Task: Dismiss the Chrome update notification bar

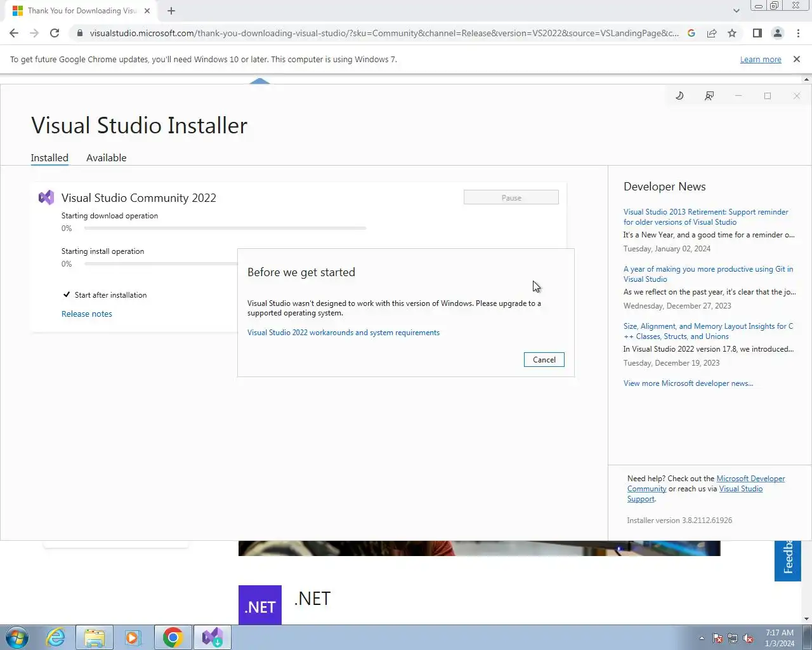Action: pyautogui.click(x=797, y=59)
